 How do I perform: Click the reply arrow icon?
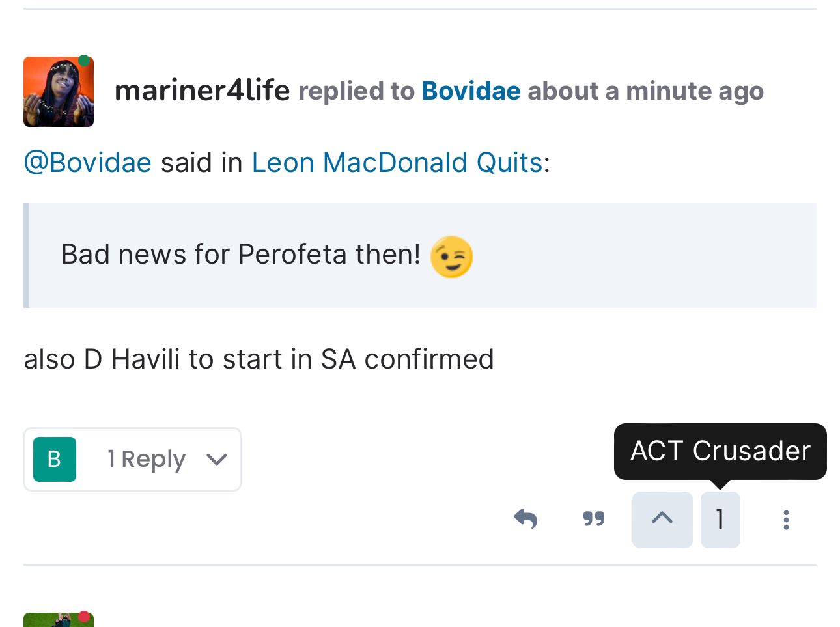click(525, 519)
